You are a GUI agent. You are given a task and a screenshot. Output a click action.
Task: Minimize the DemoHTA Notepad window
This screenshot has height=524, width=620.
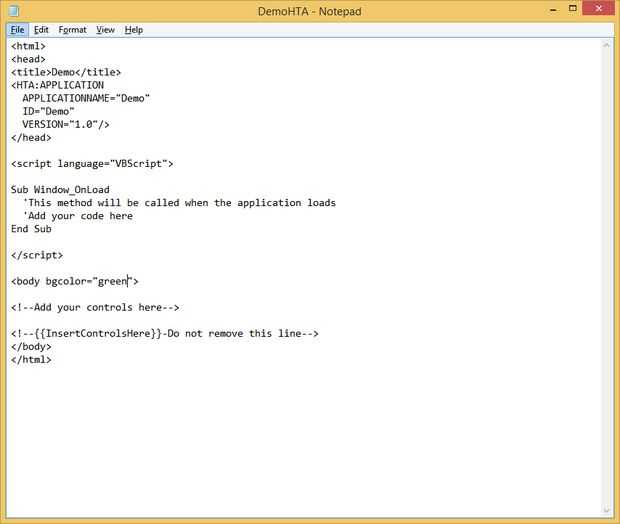click(553, 9)
